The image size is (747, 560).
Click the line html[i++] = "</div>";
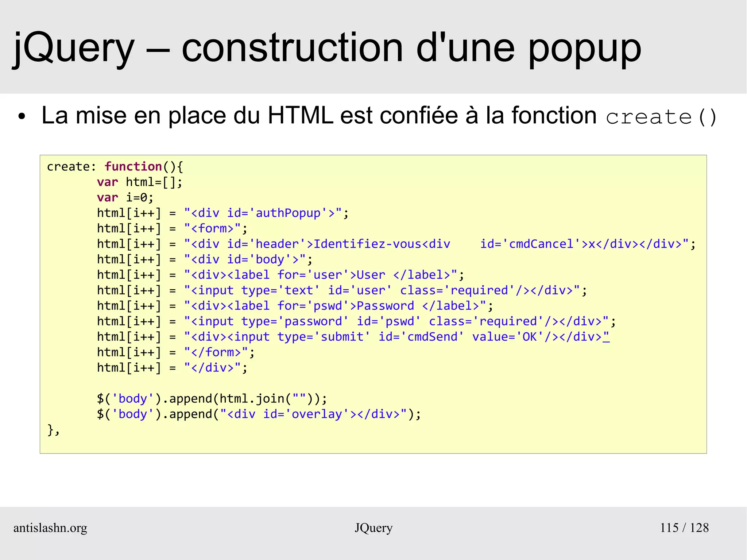pos(172,368)
